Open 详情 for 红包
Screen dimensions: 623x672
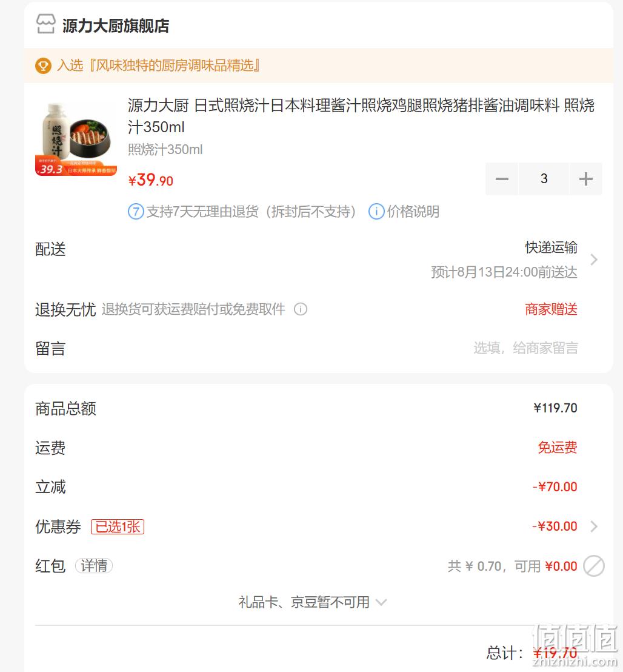(x=94, y=566)
